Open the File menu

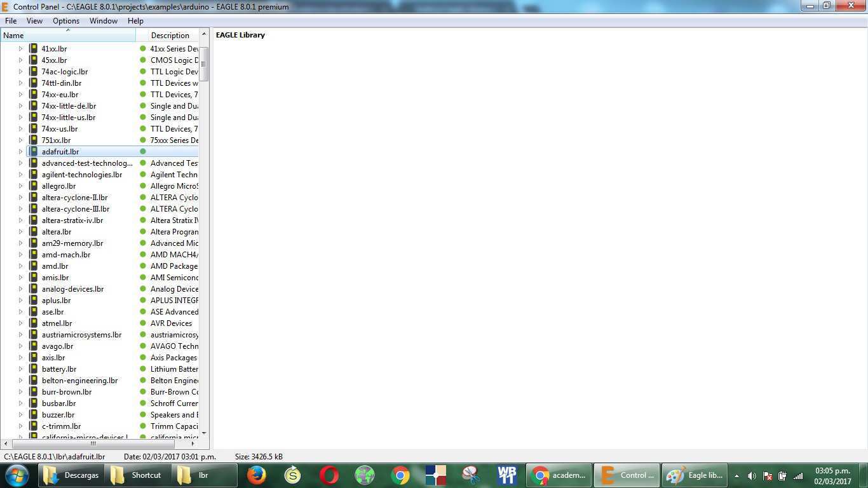pos(11,21)
